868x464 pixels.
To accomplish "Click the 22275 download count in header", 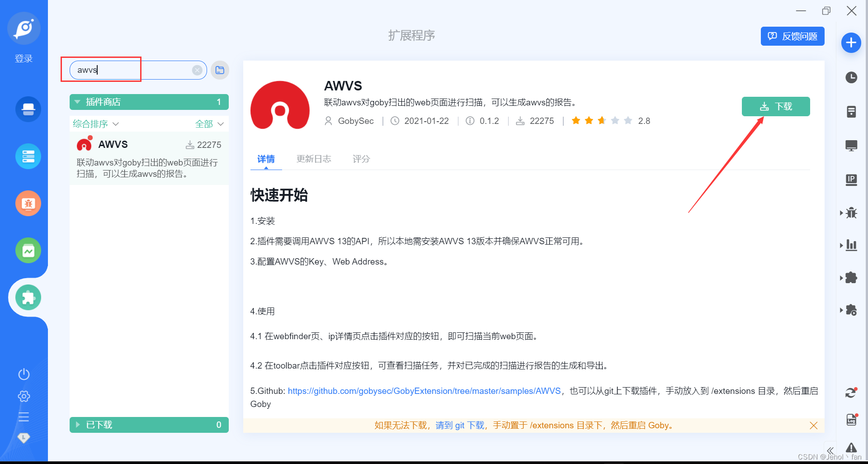I will tap(542, 121).
